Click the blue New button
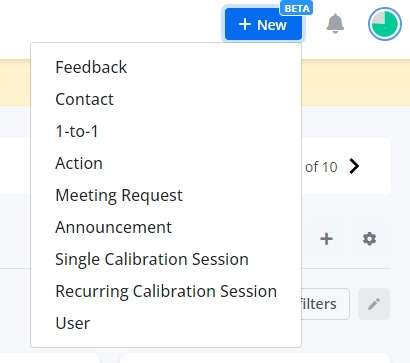 263,25
